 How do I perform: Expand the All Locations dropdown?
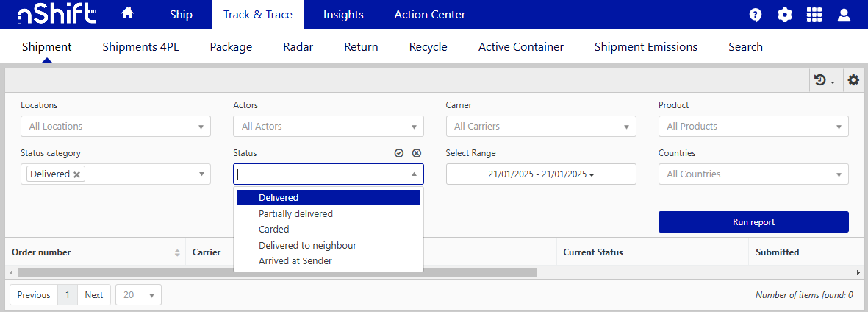(115, 127)
